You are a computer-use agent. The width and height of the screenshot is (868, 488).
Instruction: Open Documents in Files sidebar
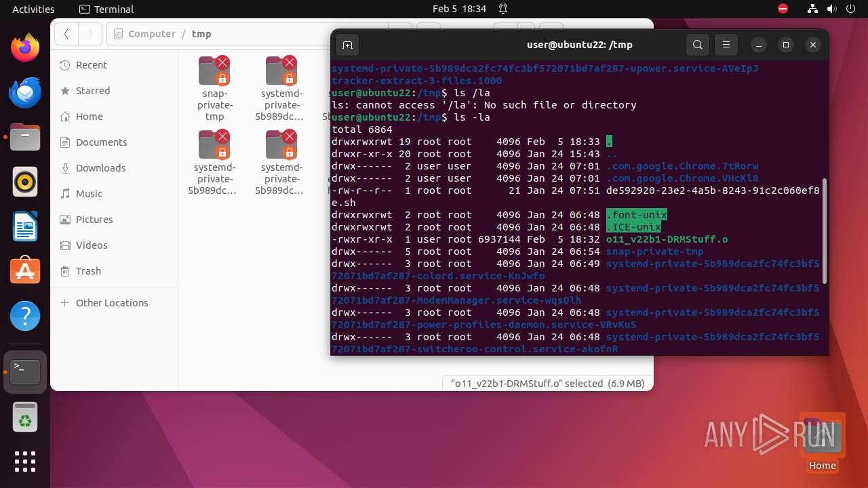(x=114, y=142)
